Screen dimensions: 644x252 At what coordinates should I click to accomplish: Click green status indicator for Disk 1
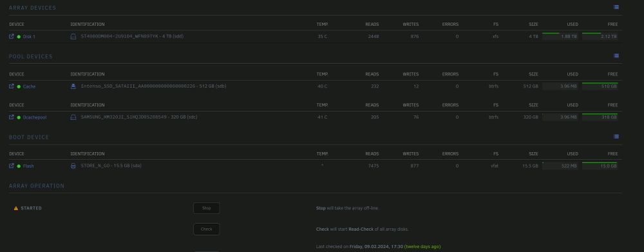pyautogui.click(x=19, y=37)
